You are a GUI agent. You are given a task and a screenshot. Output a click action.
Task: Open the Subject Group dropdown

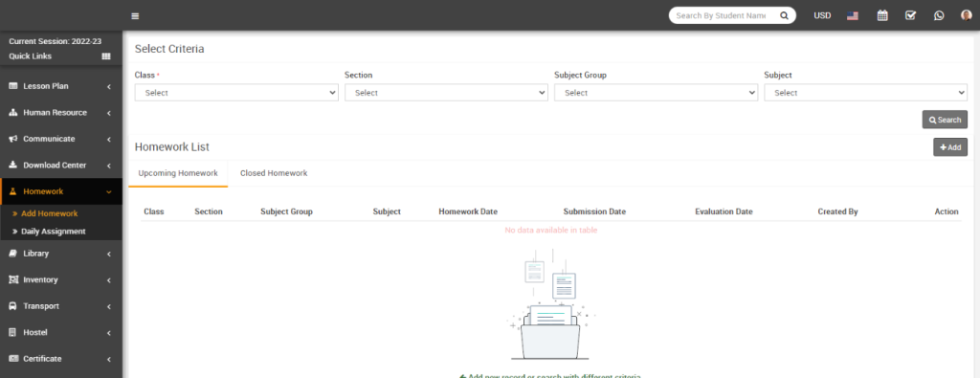click(x=657, y=93)
